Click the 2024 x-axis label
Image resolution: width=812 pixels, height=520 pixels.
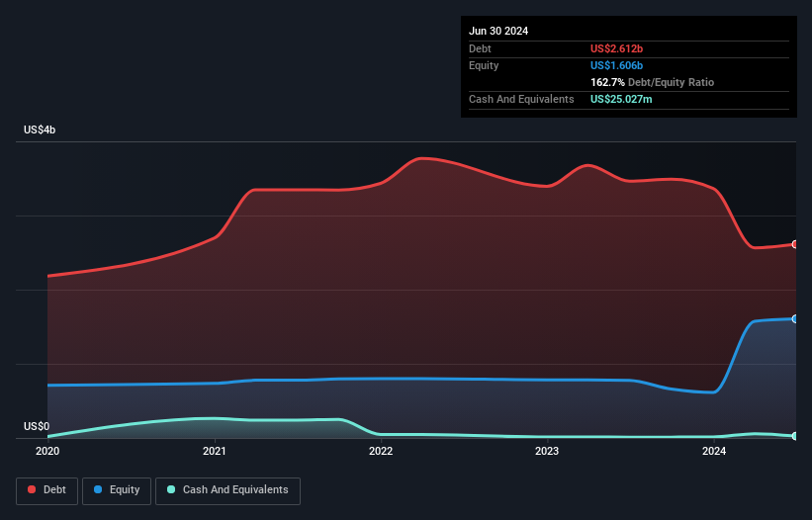(714, 451)
